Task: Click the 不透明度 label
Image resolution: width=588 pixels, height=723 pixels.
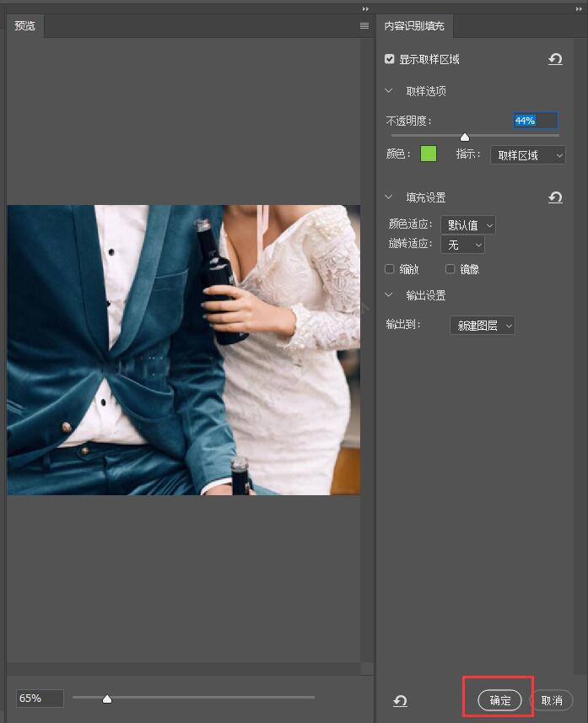Action: pos(408,121)
